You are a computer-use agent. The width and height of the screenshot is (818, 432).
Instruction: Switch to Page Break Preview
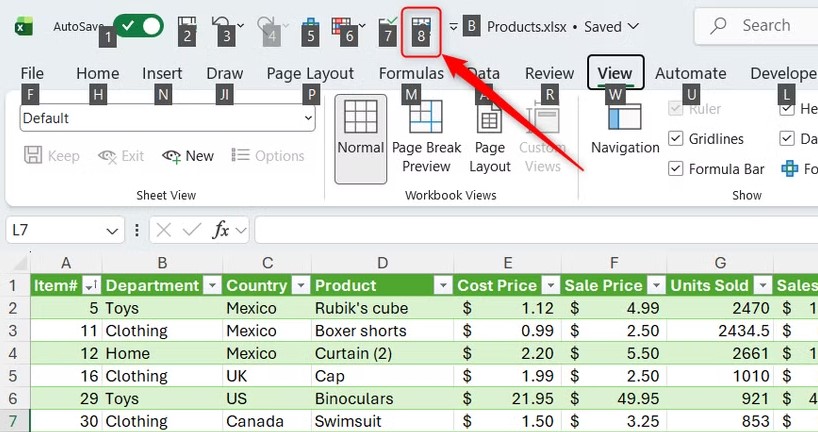[x=426, y=139]
